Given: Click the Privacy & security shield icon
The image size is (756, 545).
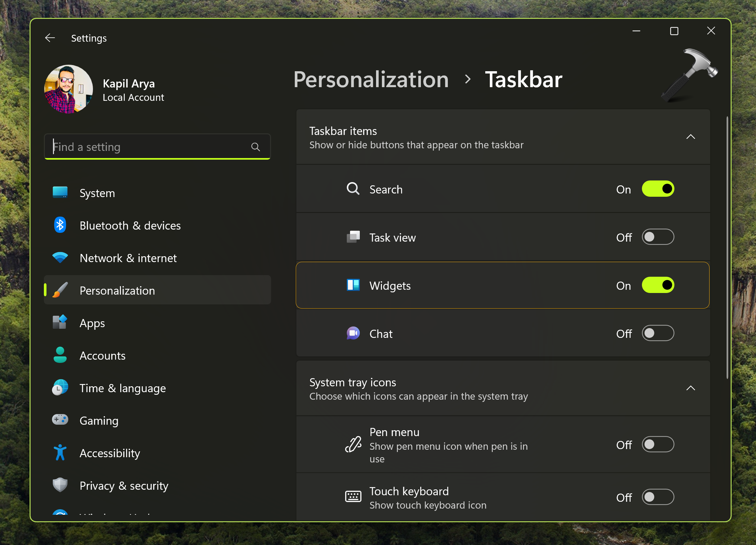Looking at the screenshot, I should coord(60,485).
